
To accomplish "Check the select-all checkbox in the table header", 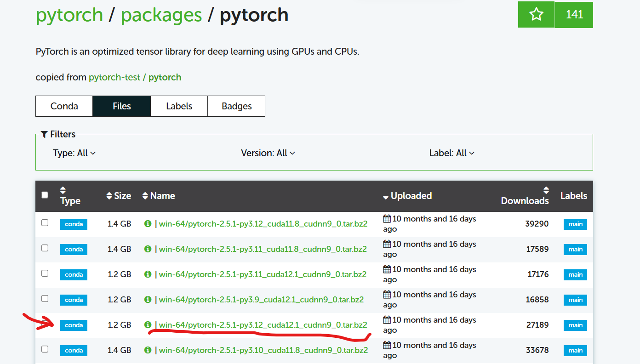I will point(45,194).
